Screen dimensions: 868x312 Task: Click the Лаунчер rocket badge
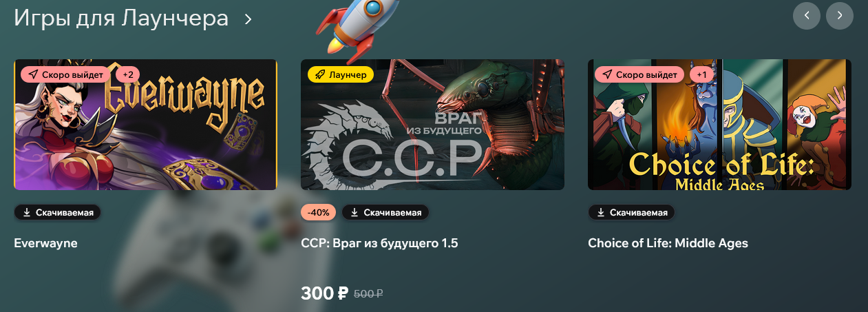341,74
